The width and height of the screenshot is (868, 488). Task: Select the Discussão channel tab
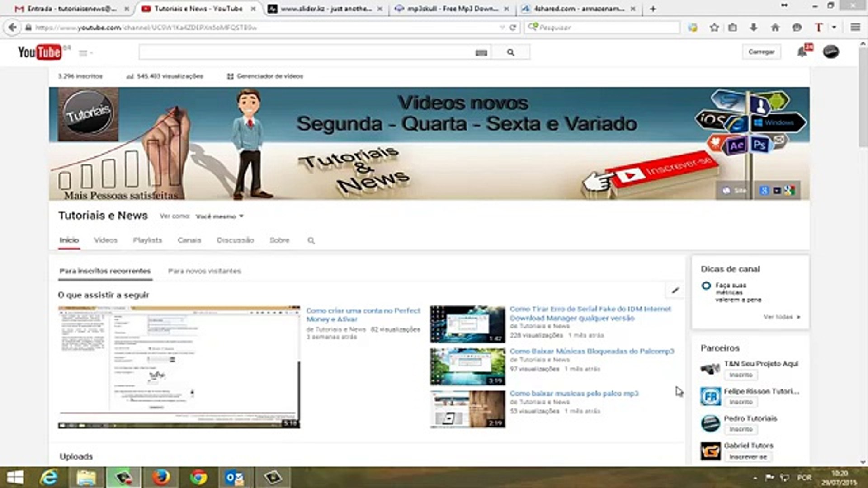[235, 240]
